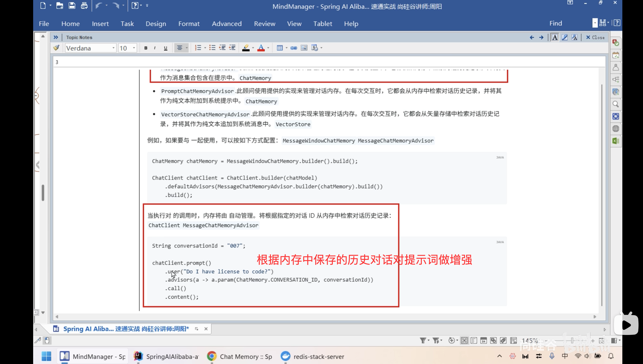643x364 pixels.
Task: Open the Verdana font family dropdown
Action: point(113,48)
